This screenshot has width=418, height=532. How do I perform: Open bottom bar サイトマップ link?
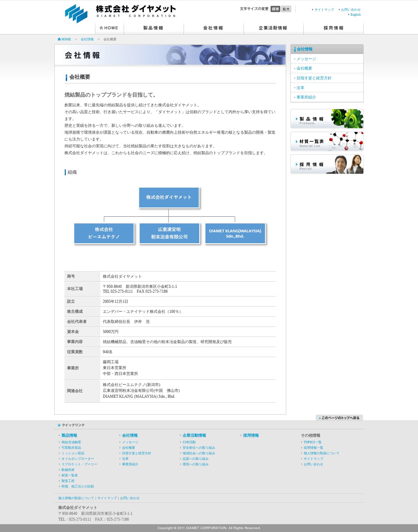pyautogui.click(x=107, y=498)
